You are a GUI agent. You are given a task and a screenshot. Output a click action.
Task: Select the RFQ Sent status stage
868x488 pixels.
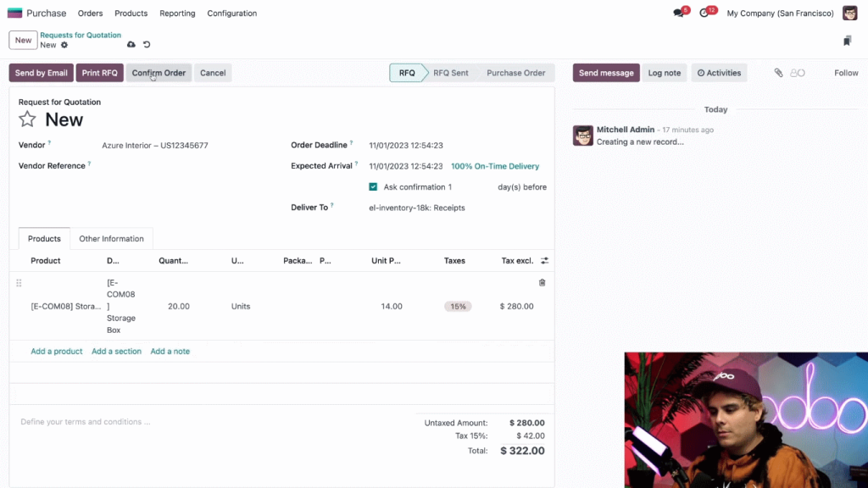(451, 73)
